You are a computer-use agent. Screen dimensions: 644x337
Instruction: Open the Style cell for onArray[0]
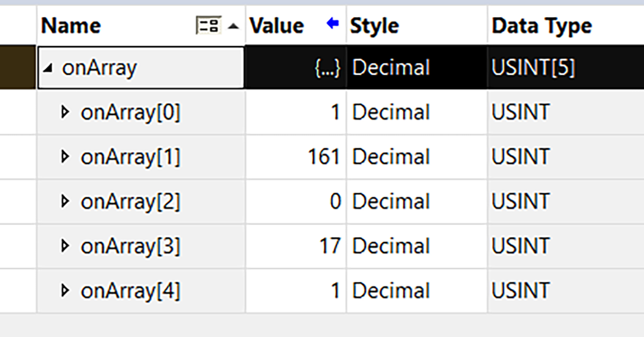391,113
